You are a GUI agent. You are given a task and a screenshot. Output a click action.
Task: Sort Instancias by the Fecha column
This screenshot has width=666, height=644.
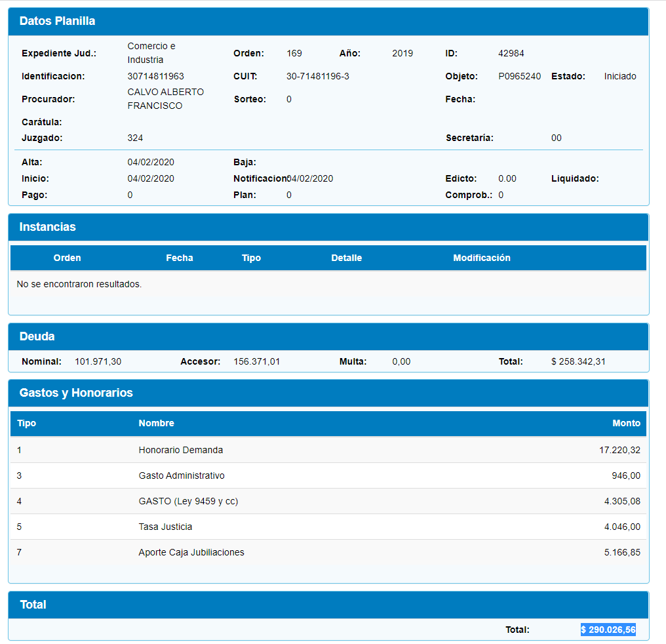(179, 258)
